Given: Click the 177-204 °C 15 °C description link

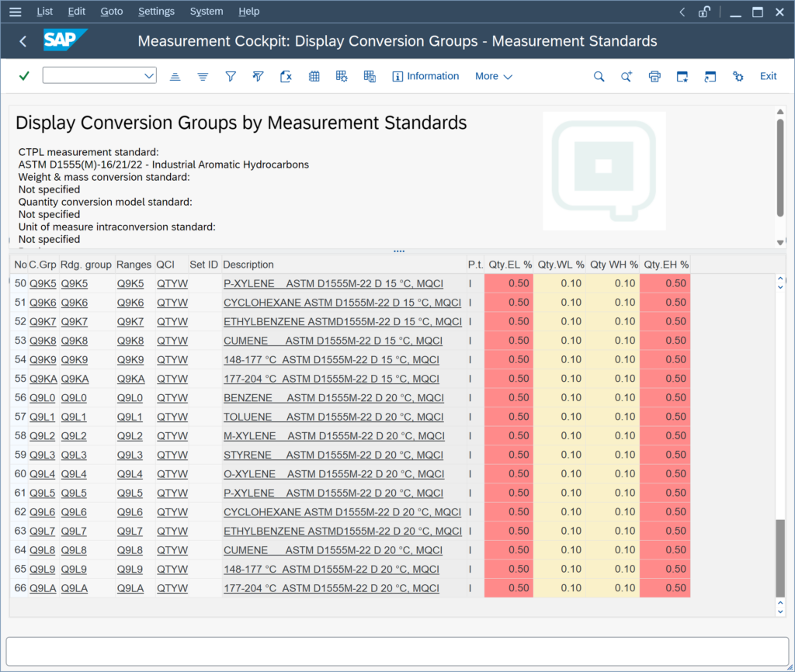Looking at the screenshot, I should point(331,379).
